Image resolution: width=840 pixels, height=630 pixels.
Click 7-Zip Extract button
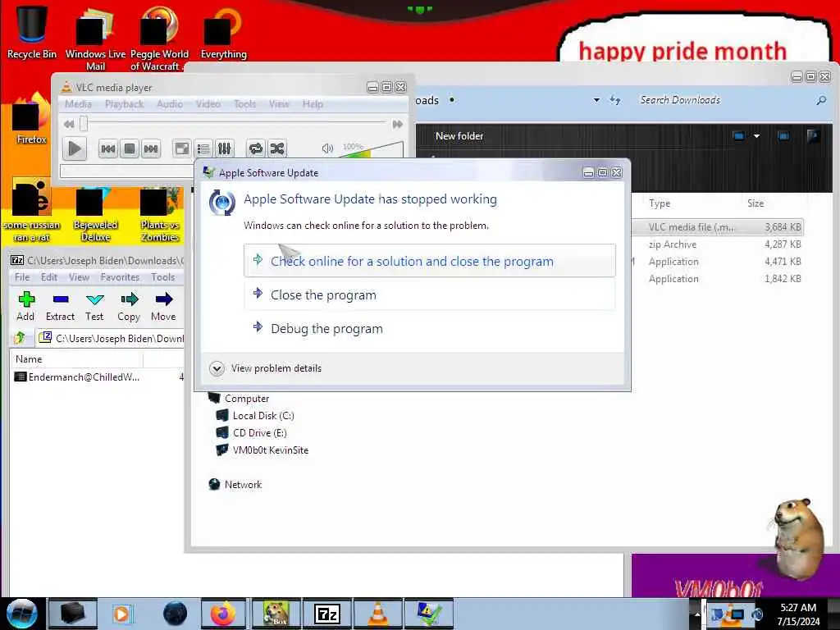coord(60,307)
